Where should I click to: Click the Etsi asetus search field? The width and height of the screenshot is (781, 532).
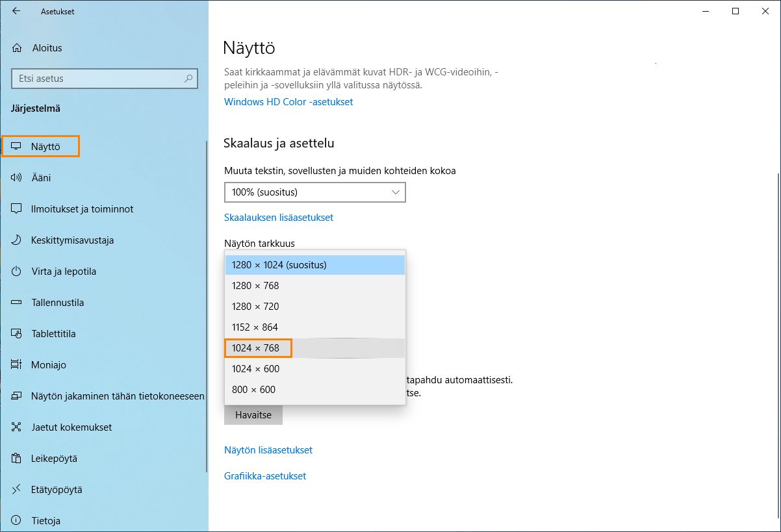[97, 79]
